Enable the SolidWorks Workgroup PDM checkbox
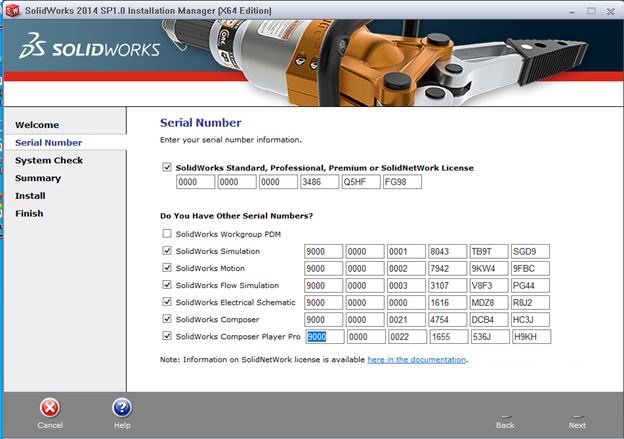This screenshot has height=439, width=624. pyautogui.click(x=167, y=233)
